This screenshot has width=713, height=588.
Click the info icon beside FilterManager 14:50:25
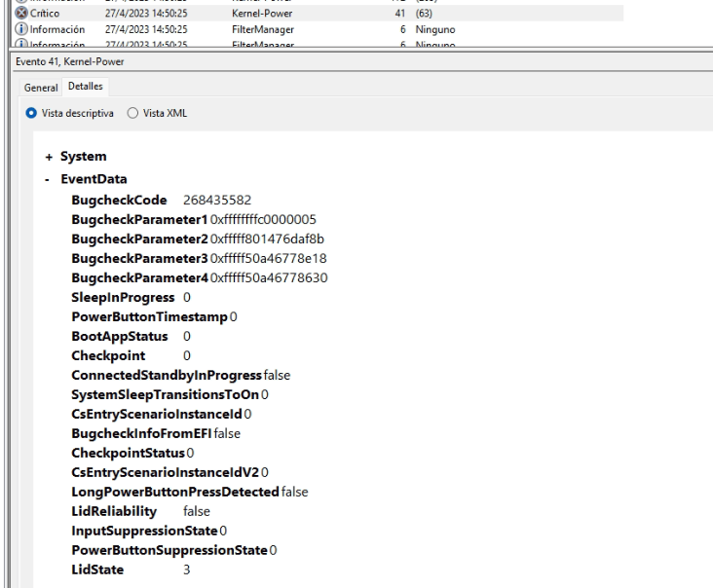[21, 29]
